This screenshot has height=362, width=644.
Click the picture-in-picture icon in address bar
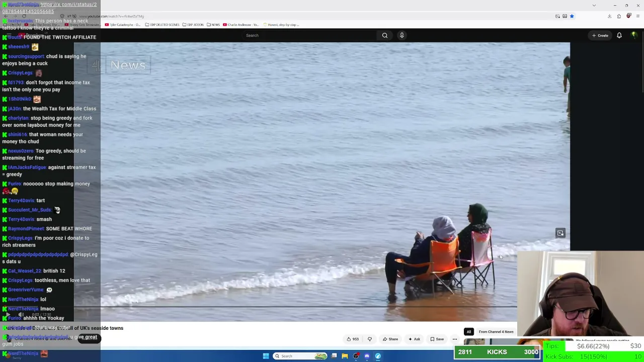pyautogui.click(x=557, y=16)
